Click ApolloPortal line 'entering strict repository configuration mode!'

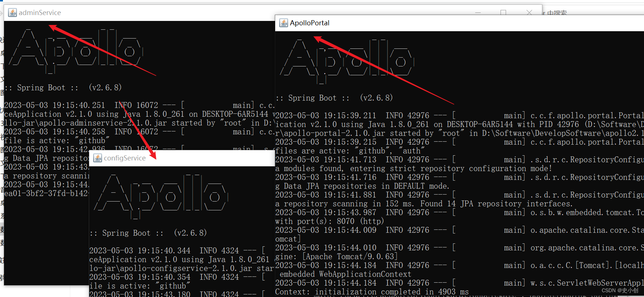tap(451, 169)
